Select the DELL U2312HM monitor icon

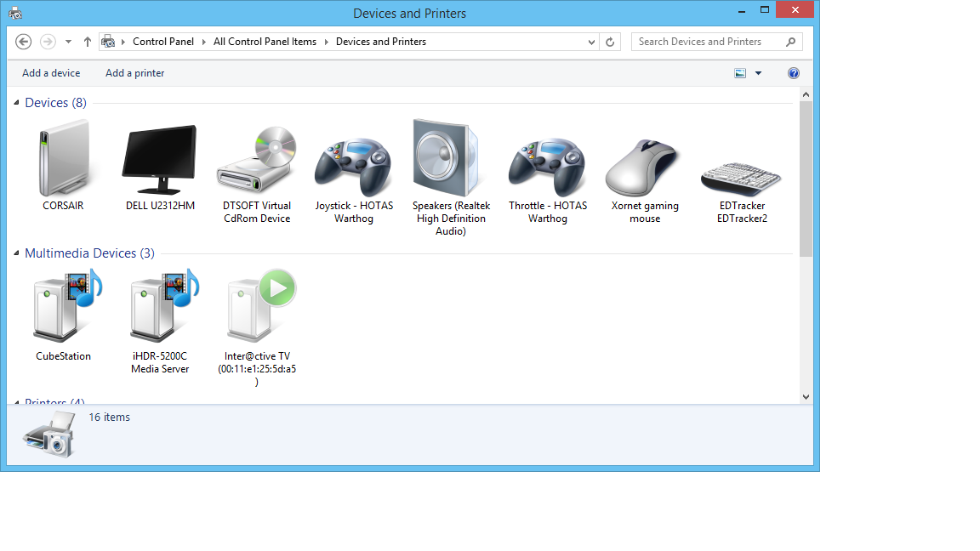[160, 159]
